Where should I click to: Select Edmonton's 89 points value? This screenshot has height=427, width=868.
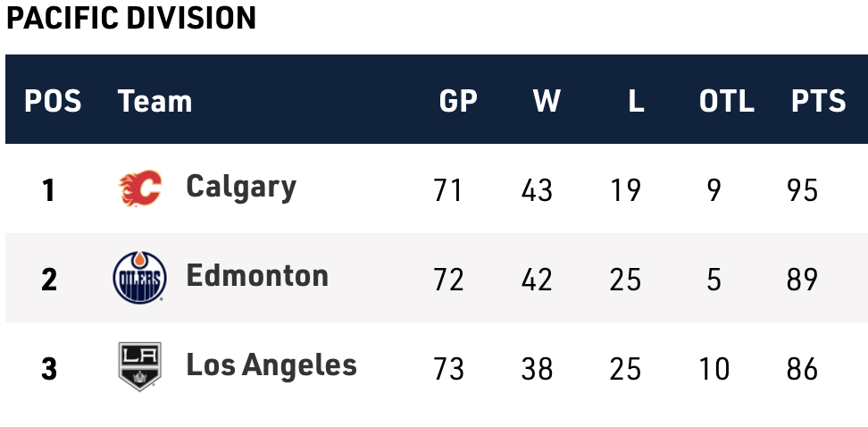pyautogui.click(x=803, y=280)
